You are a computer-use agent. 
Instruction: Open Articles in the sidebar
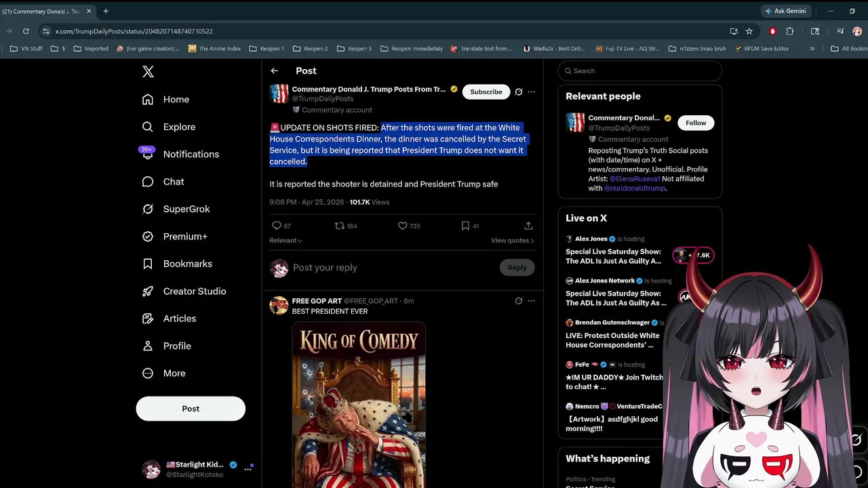click(x=169, y=319)
